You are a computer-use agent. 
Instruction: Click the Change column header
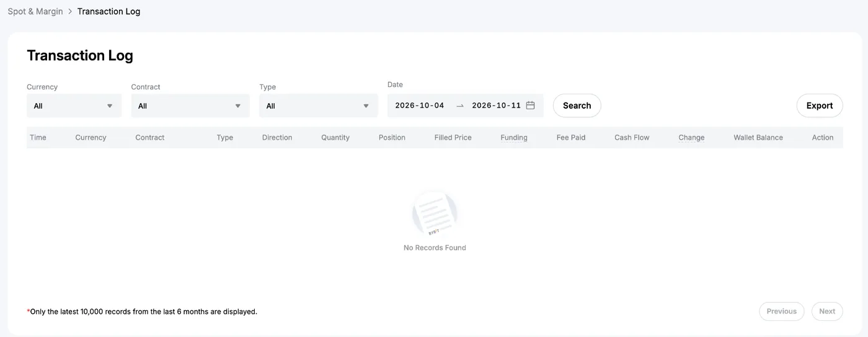point(691,138)
